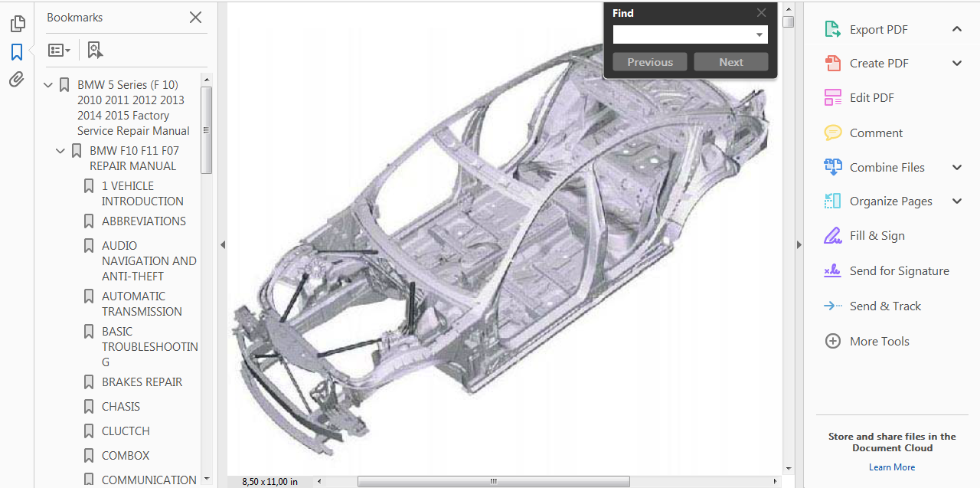This screenshot has height=488, width=980.
Task: Open the Send & Track tool
Action: point(885,306)
